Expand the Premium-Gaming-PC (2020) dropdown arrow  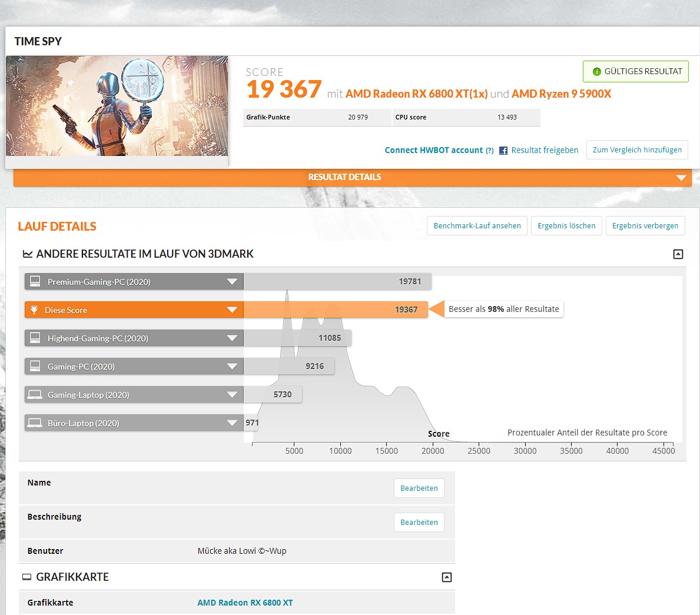click(232, 282)
